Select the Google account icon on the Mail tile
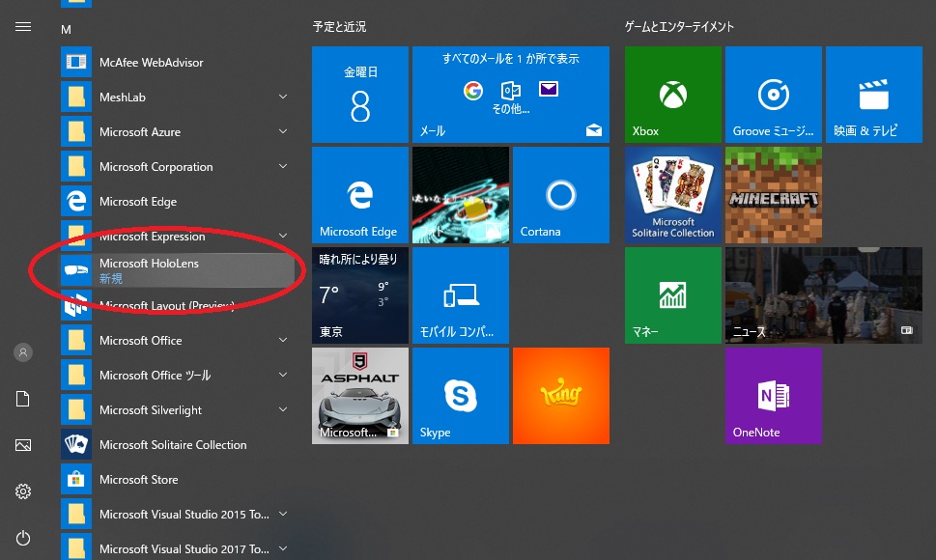Viewport: 936px width, 560px height. tap(472, 91)
